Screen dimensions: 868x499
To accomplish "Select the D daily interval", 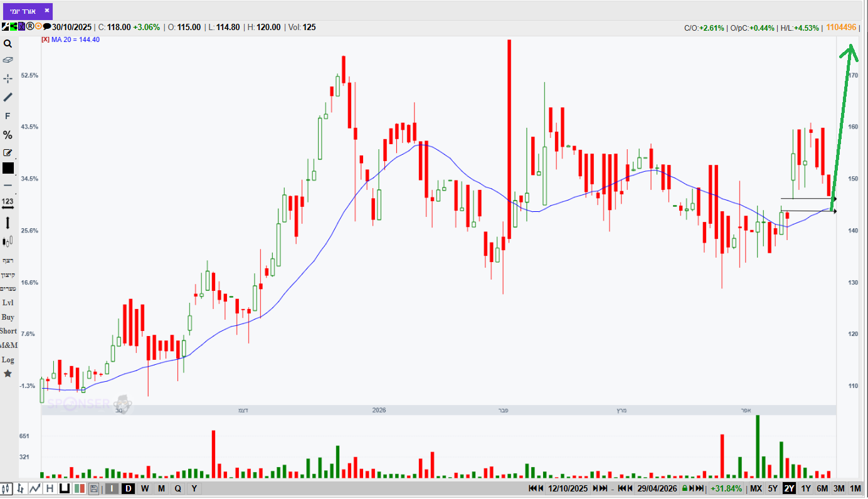I will pyautogui.click(x=128, y=488).
